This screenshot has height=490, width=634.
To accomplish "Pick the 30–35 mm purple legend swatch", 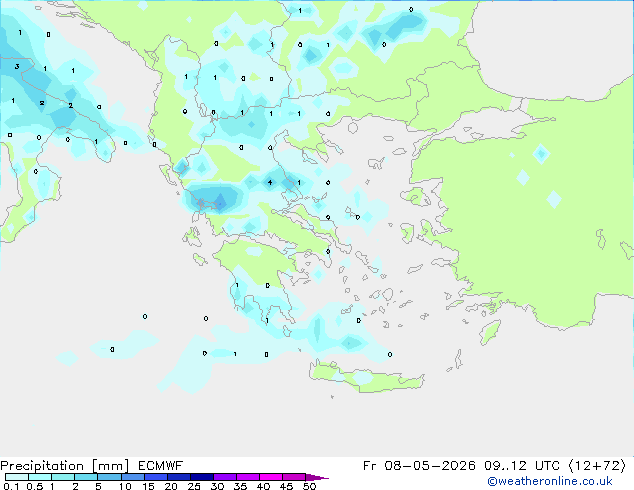I will click(x=225, y=477).
